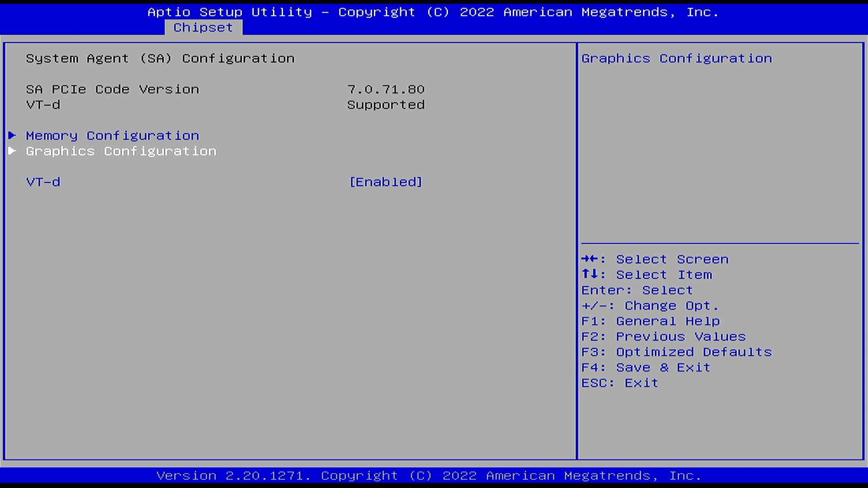Load F3 Optimized Defaults configuration

pos(677,352)
